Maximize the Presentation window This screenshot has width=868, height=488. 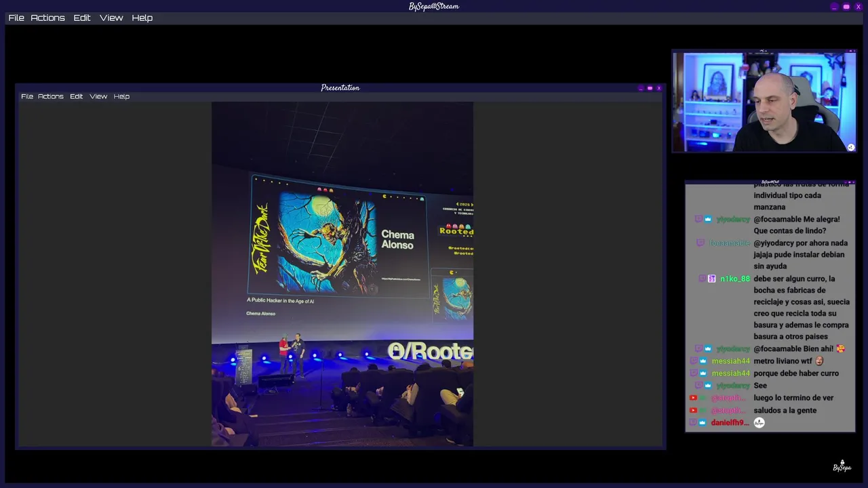pos(650,88)
